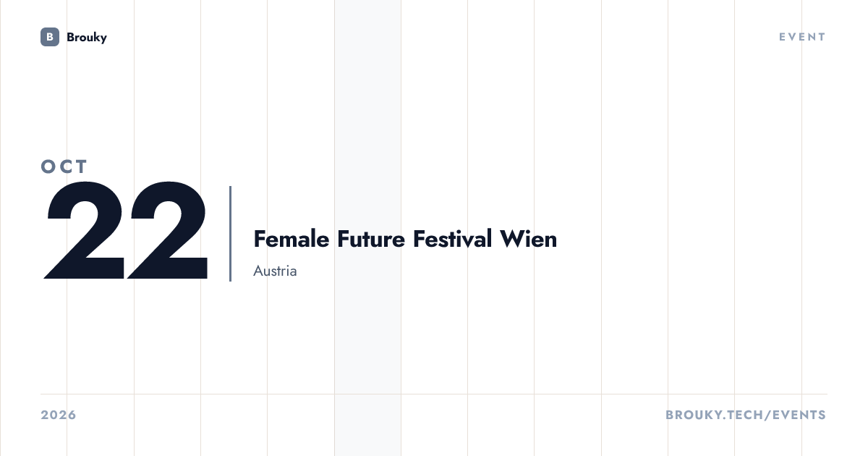Image resolution: width=868 pixels, height=456 pixels.
Task: Click the shaded grey center column
Action: (367, 228)
